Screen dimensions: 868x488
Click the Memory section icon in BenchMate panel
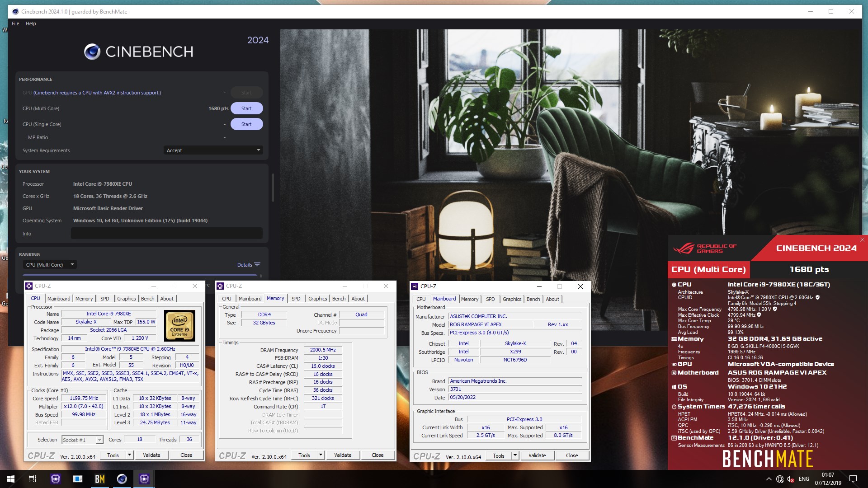674,339
